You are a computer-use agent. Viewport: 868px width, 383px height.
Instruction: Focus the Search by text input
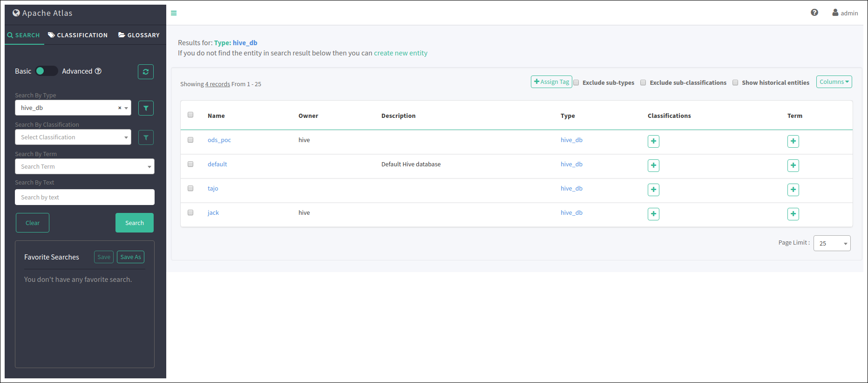tap(85, 197)
